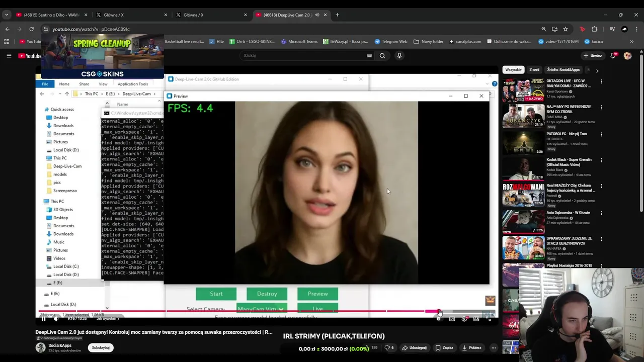Switch to the second Główna / X tab
This screenshot has width=644, height=362.
point(212,15)
